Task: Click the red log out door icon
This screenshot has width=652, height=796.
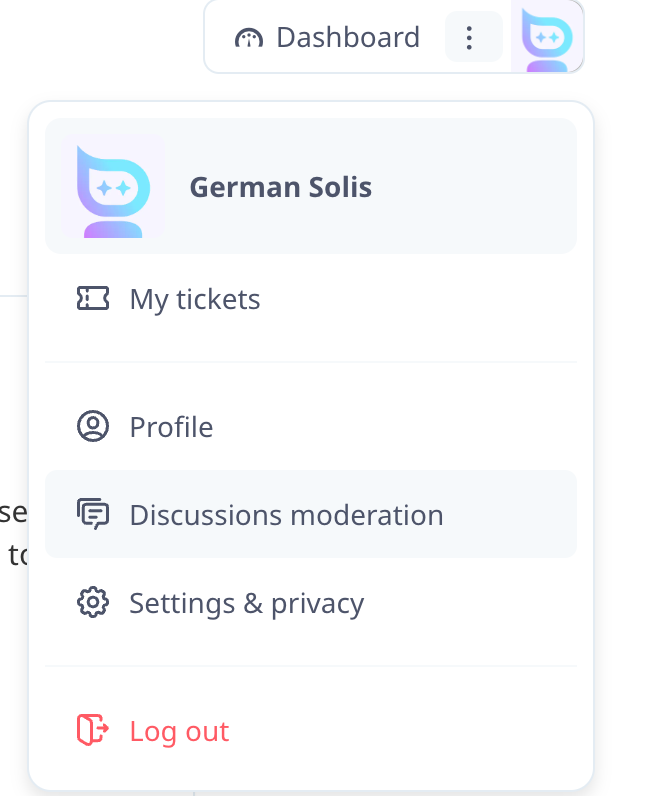Action: [x=92, y=730]
